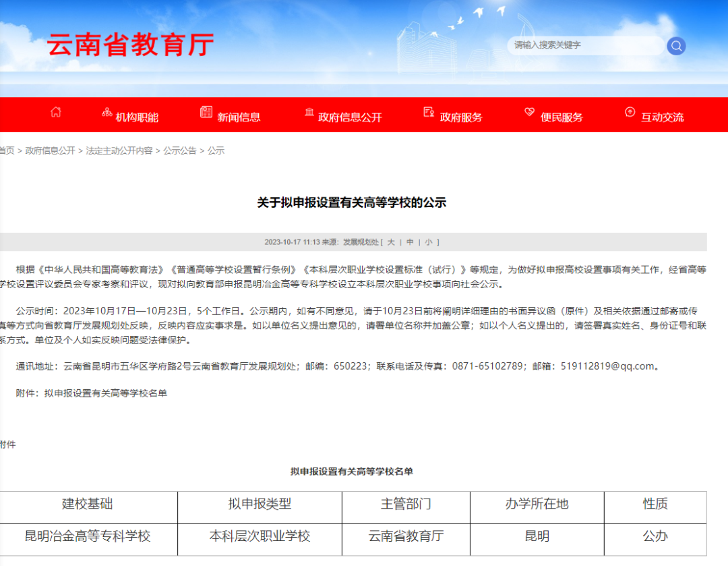Select the 昆明冶金高等专科学校 table cell

[x=88, y=538]
